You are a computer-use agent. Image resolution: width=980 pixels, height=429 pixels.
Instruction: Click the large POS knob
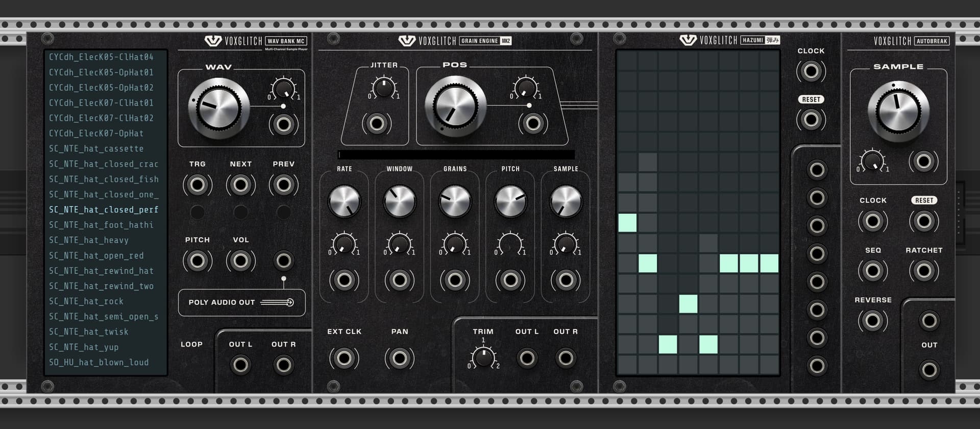pos(455,107)
